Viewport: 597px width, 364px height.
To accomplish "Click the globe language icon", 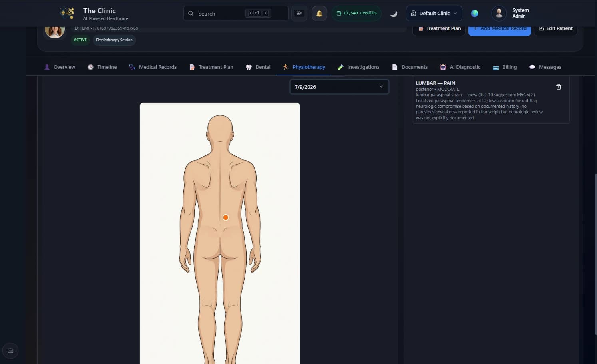I will [x=474, y=13].
